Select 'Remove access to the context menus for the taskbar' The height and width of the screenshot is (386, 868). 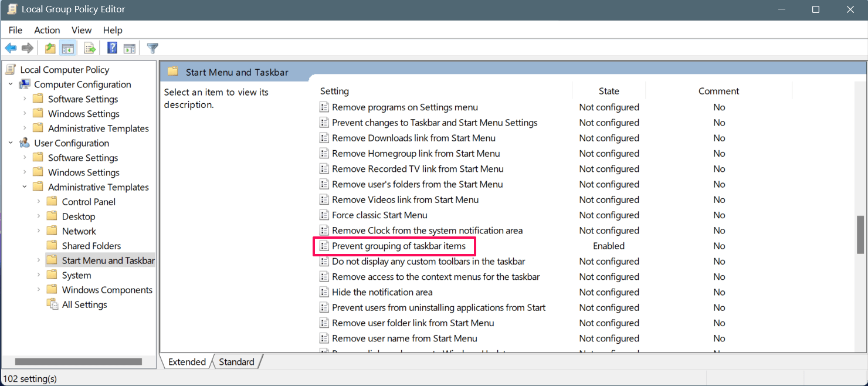coord(436,277)
